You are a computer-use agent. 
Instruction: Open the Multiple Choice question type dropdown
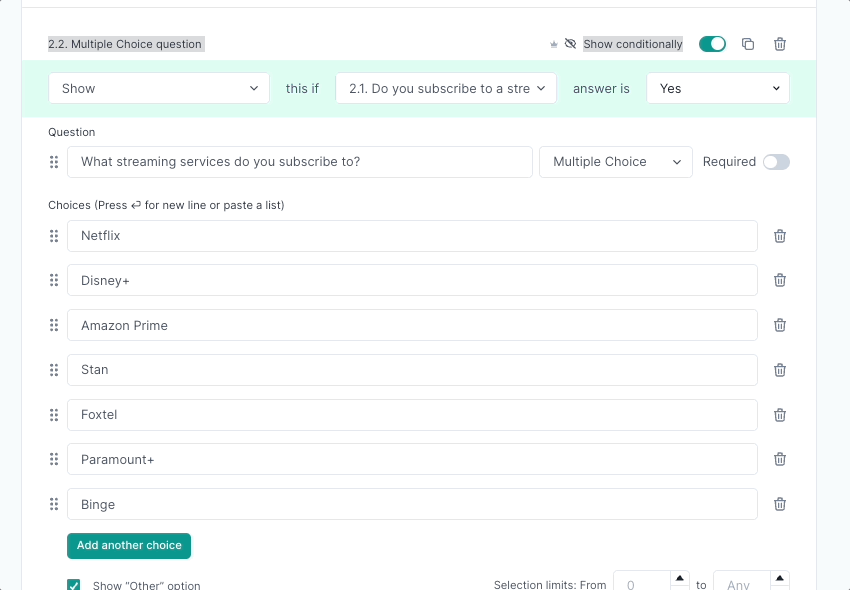616,162
